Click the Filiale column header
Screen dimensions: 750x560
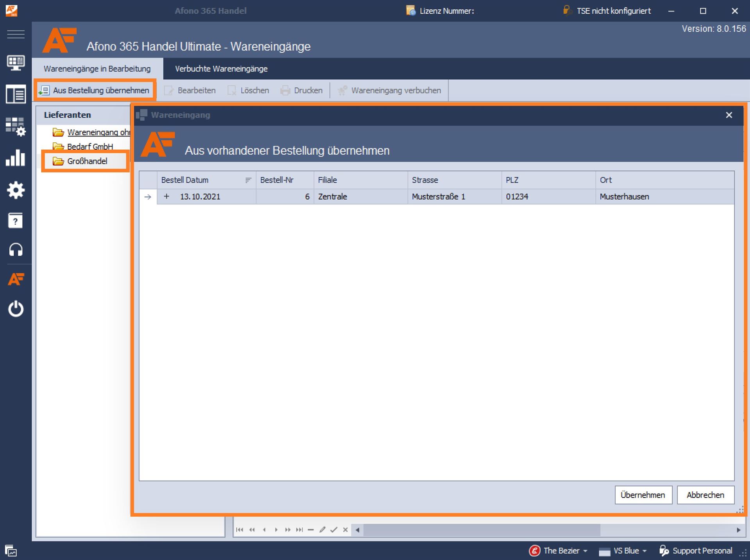point(361,180)
